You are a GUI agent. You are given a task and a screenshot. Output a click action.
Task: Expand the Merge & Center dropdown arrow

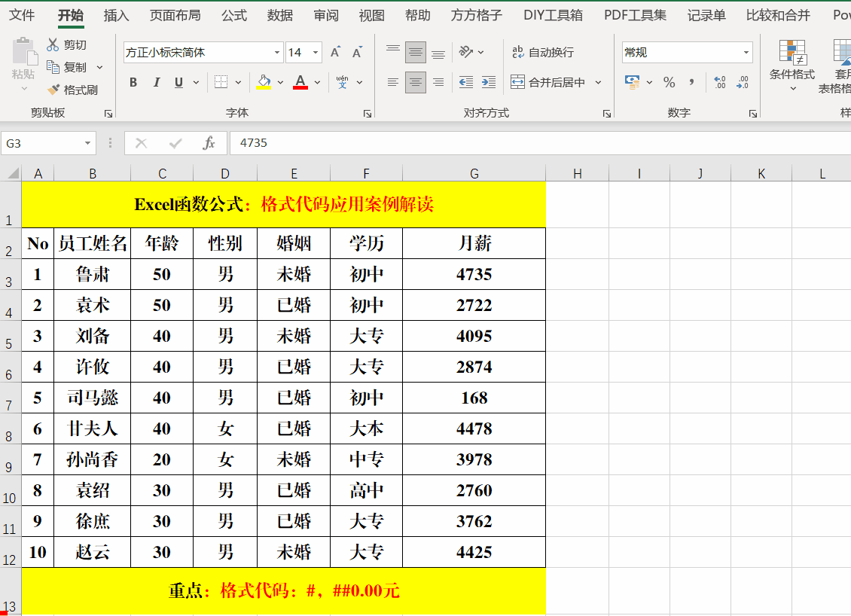click(598, 82)
